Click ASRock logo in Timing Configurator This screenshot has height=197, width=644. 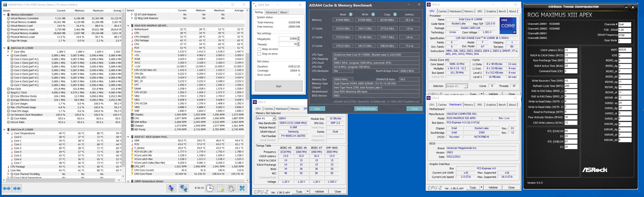click(594, 170)
